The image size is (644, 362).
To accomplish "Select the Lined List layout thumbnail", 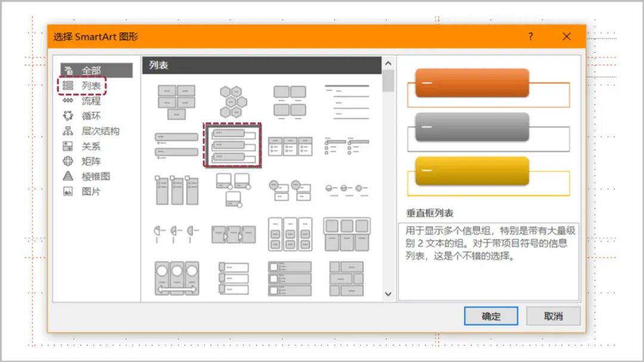I will (x=346, y=102).
